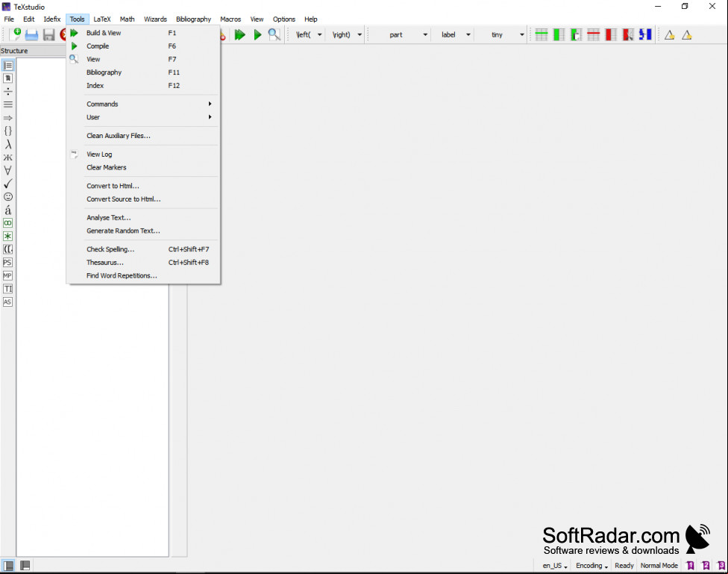Click the remove table row icon with red line
Image resolution: width=728 pixels, height=574 pixels.
[x=593, y=34]
